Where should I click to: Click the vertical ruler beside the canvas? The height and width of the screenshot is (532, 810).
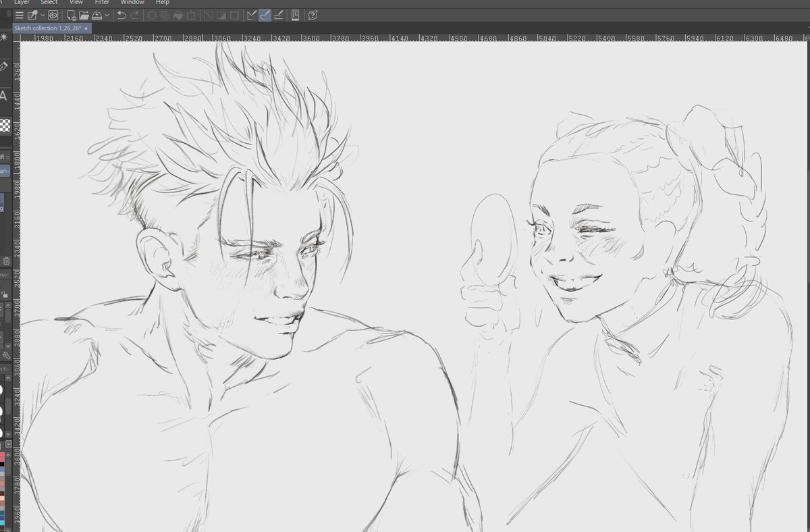[16, 288]
